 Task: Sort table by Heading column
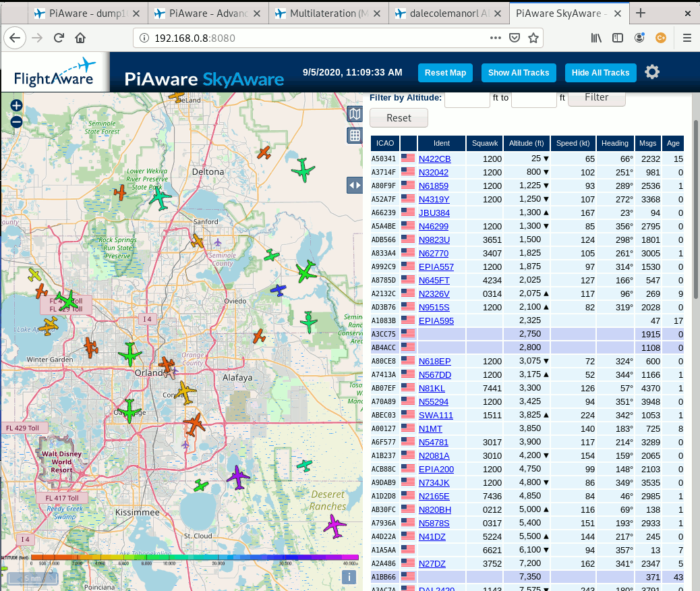coord(615,144)
